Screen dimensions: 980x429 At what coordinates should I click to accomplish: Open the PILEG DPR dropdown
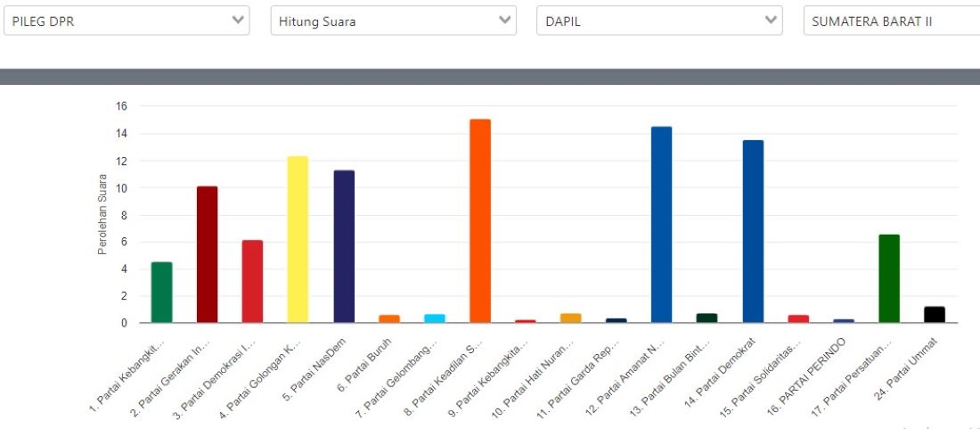[127, 21]
